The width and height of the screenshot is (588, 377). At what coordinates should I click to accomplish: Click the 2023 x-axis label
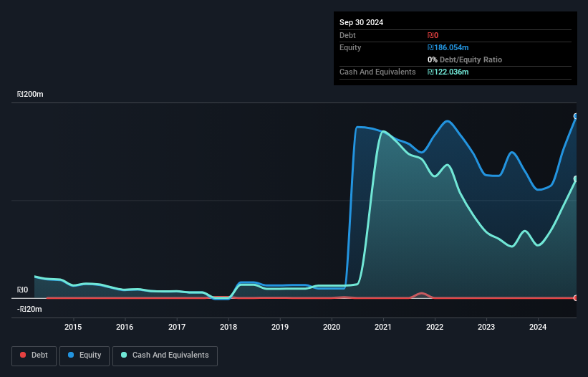tap(486, 327)
